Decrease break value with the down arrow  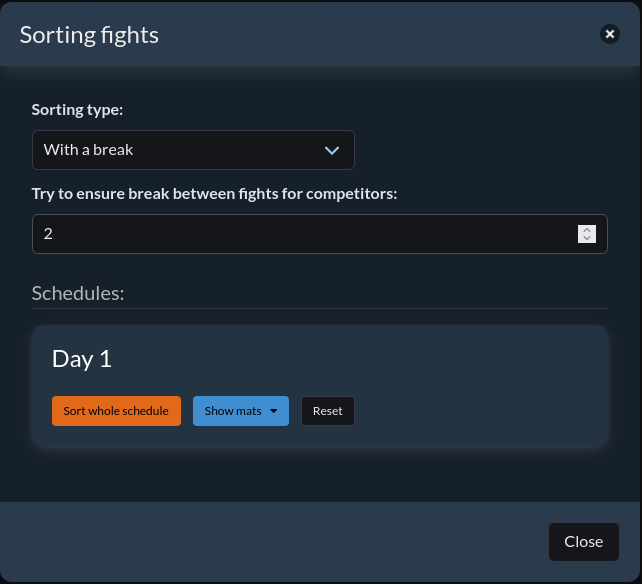click(x=587, y=239)
